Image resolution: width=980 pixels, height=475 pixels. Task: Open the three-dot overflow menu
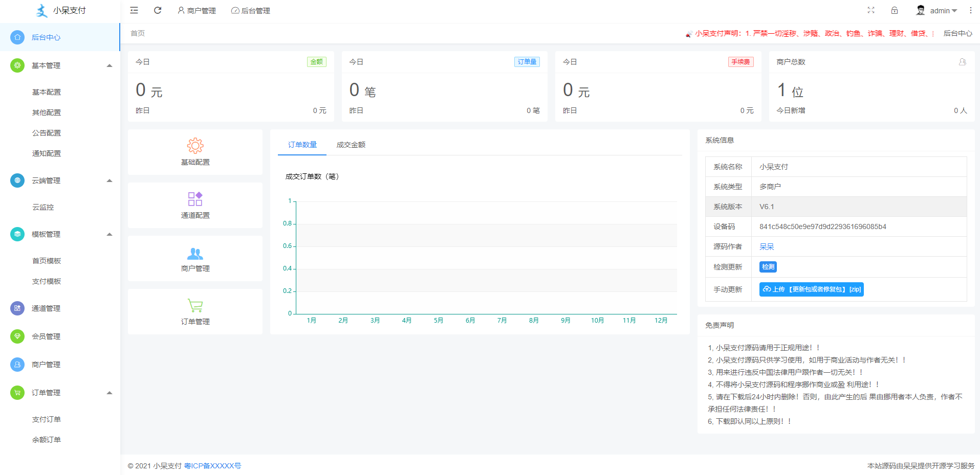[970, 10]
